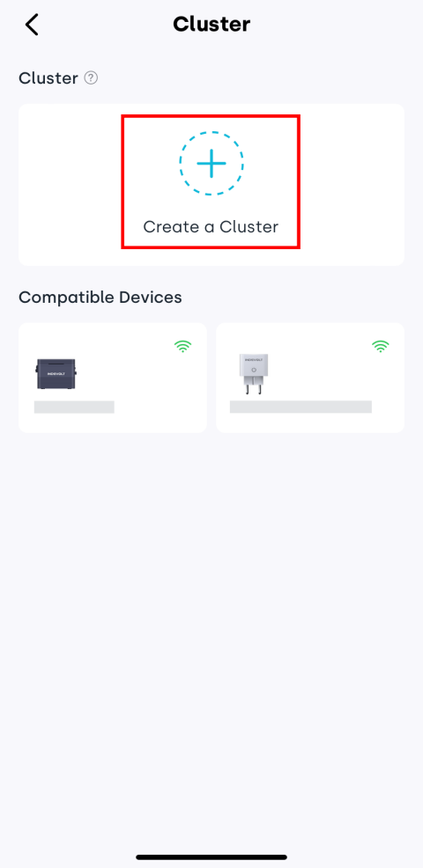
Task: Tap the smart plug Wi-Fi signal icon
Action: click(381, 347)
